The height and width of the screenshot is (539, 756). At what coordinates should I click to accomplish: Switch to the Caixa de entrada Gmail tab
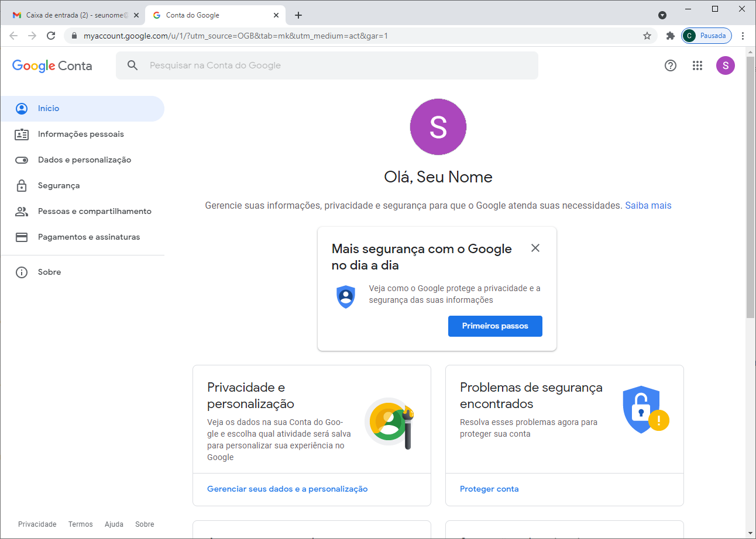(74, 15)
